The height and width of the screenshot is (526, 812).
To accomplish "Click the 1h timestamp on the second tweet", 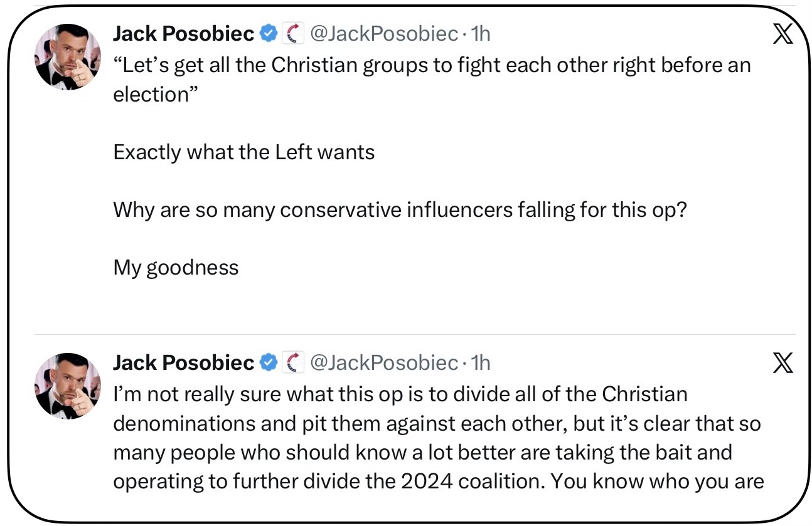I will 480,362.
